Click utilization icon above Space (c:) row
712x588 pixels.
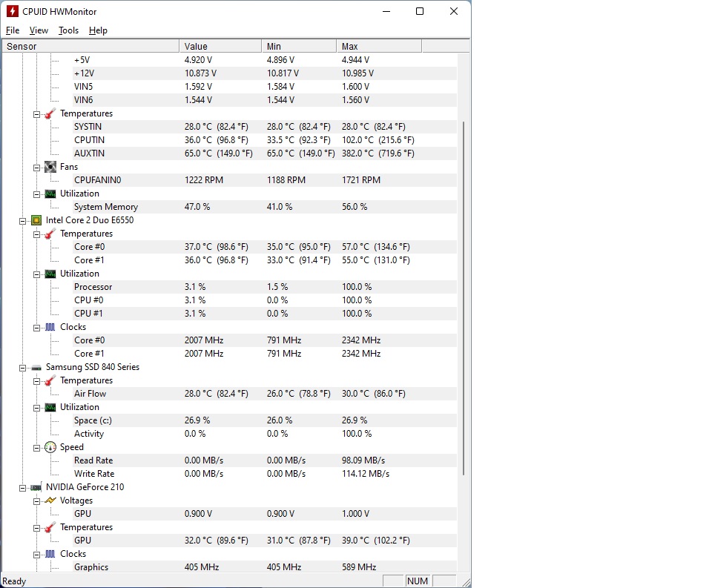pyautogui.click(x=50, y=407)
